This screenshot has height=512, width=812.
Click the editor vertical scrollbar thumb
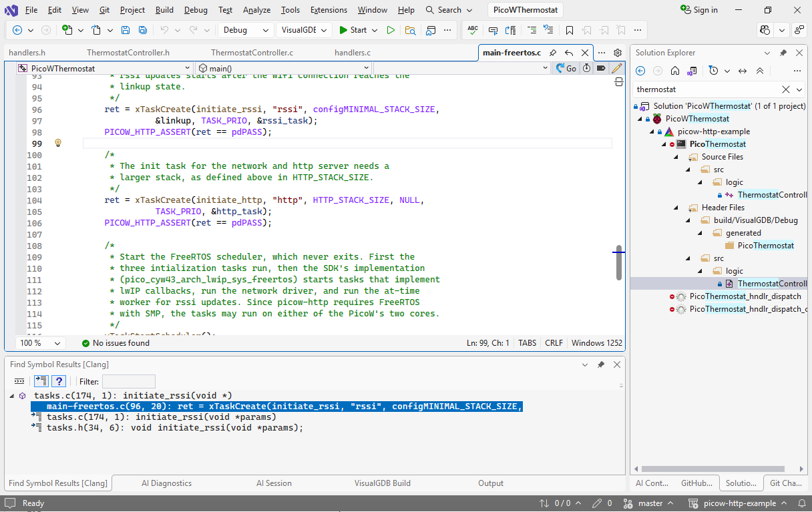pyautogui.click(x=619, y=262)
